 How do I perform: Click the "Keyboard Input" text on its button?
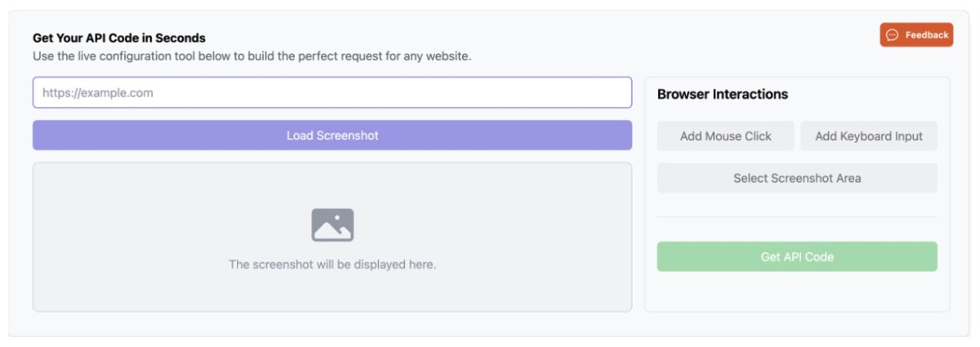[881, 136]
